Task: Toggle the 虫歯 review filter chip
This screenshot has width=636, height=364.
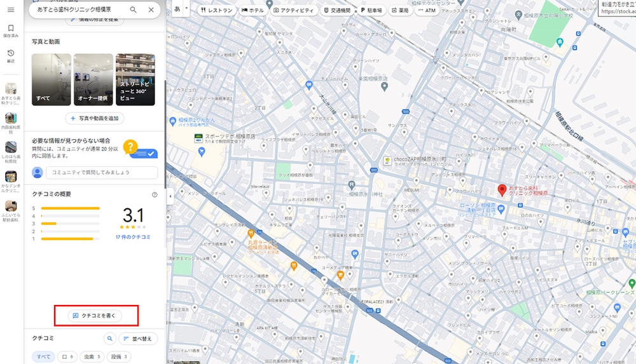Action: (x=90, y=356)
